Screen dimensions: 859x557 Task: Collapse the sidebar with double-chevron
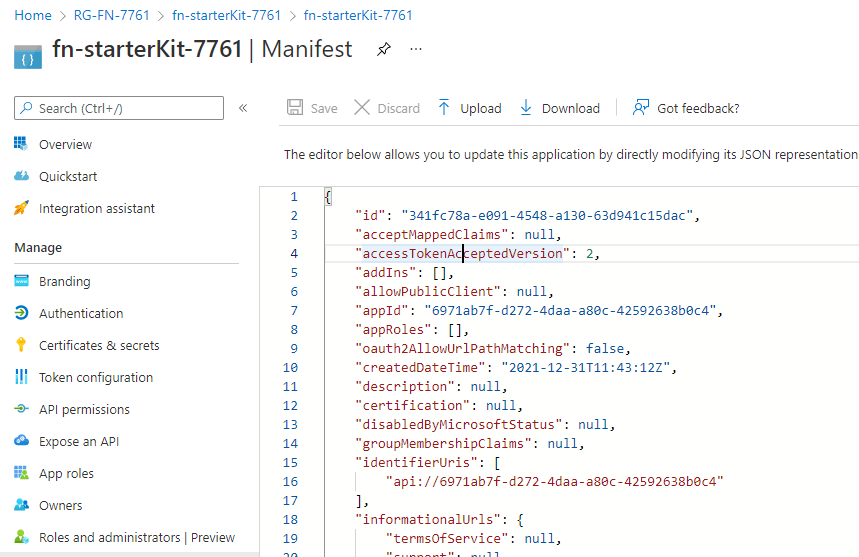pos(243,108)
